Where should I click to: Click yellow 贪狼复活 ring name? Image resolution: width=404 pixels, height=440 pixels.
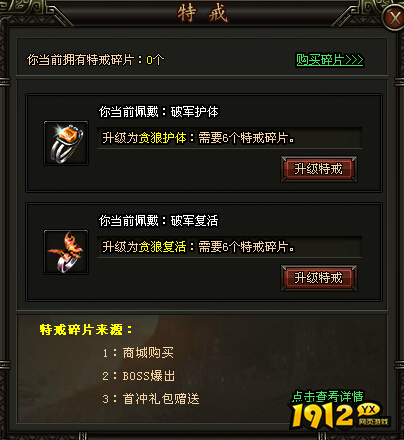tap(162, 247)
